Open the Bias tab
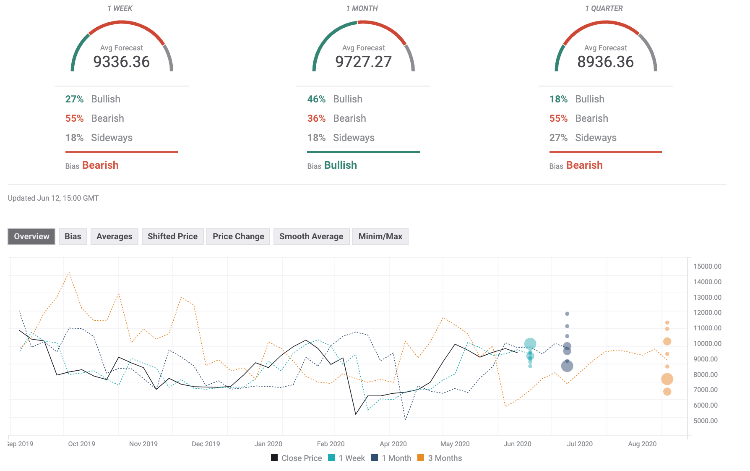This screenshot has width=750, height=471. click(73, 237)
